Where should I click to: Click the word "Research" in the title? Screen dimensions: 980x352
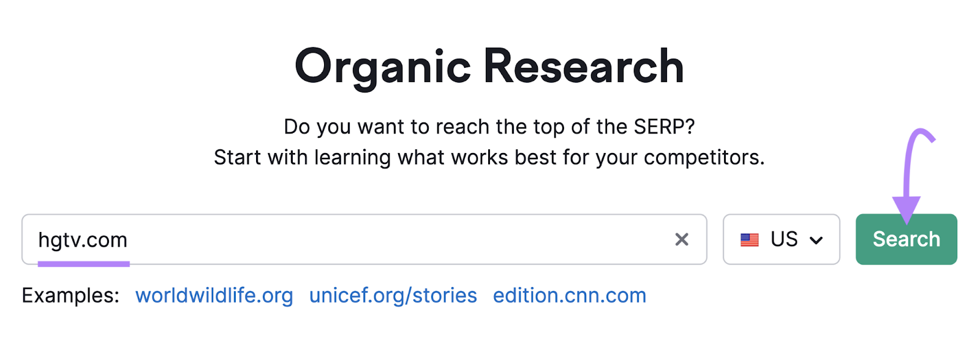(x=584, y=66)
